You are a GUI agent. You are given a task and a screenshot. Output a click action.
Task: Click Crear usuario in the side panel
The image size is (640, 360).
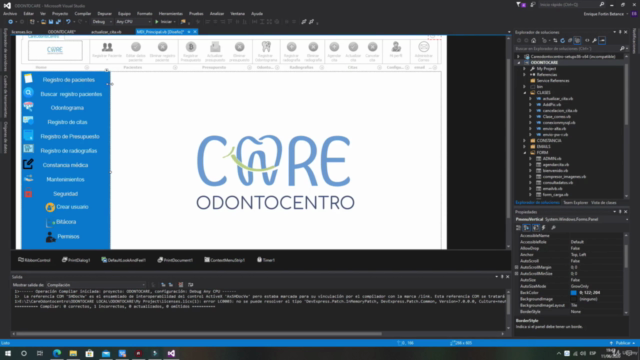coord(72,207)
